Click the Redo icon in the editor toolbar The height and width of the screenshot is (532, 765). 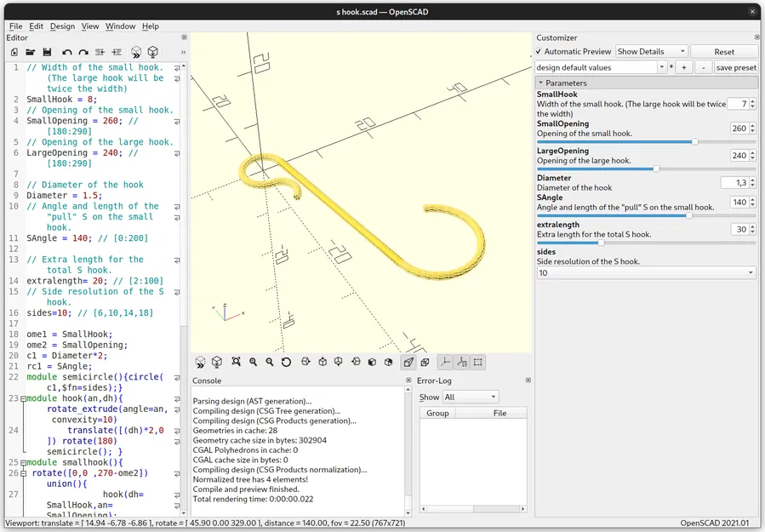[x=83, y=52]
